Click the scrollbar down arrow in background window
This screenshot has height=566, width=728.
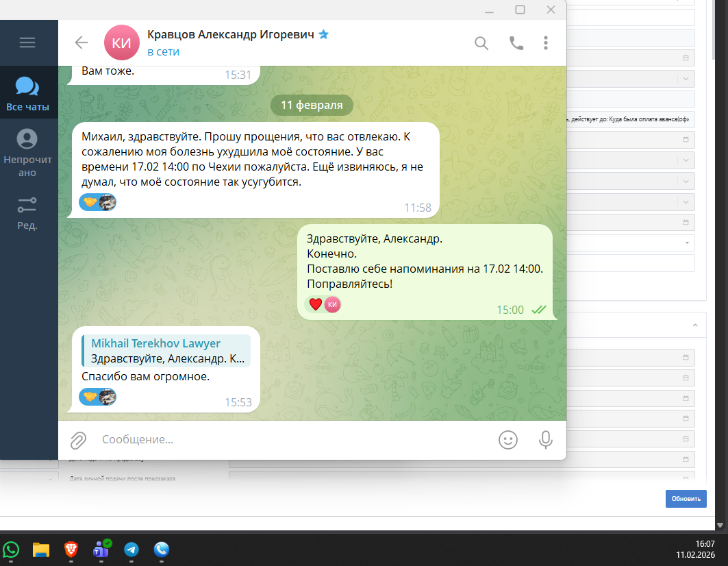[x=720, y=525]
